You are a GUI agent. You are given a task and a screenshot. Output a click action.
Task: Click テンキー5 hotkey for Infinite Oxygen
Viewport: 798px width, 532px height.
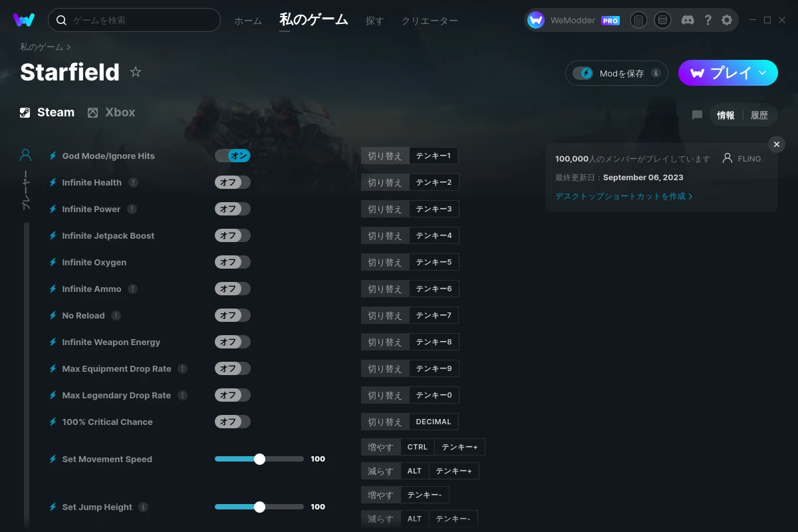pyautogui.click(x=434, y=262)
